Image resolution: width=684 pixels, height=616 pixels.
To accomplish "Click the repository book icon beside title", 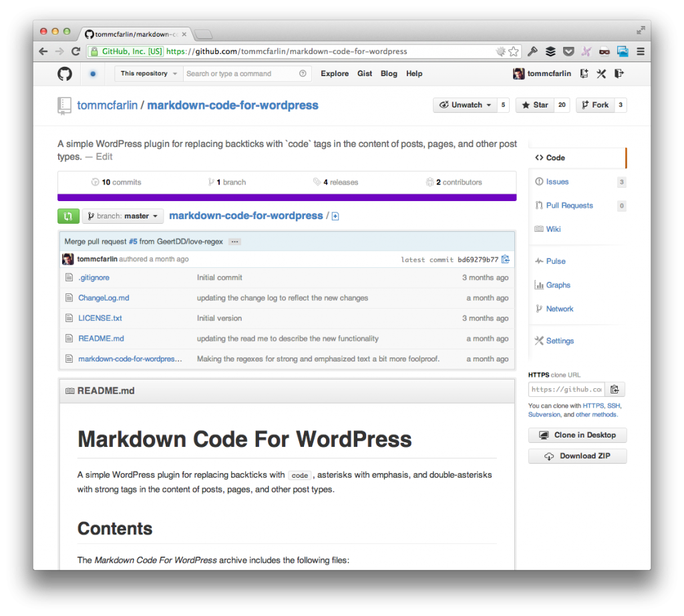I will (64, 106).
